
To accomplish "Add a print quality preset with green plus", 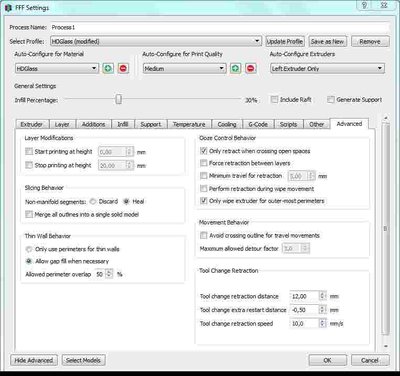I will click(235, 68).
